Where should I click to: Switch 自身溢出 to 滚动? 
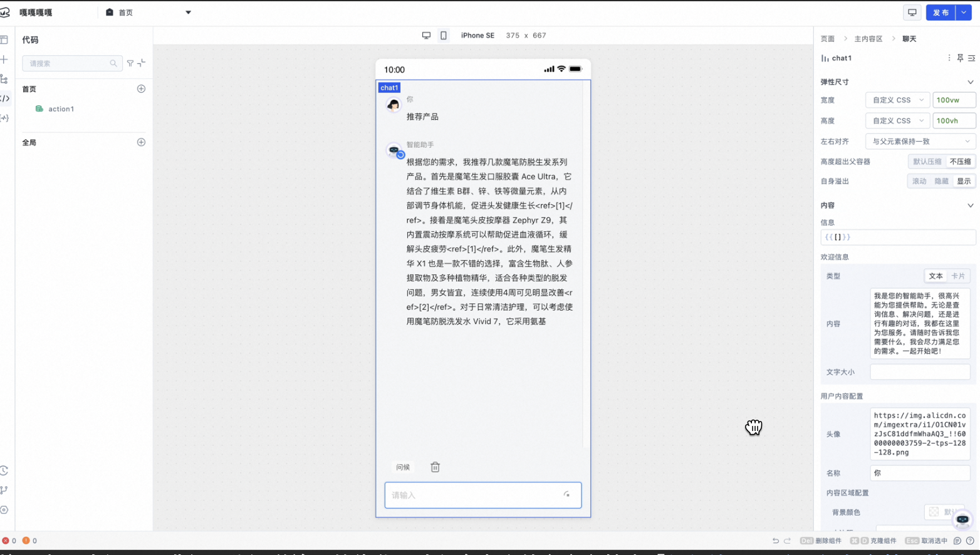919,181
